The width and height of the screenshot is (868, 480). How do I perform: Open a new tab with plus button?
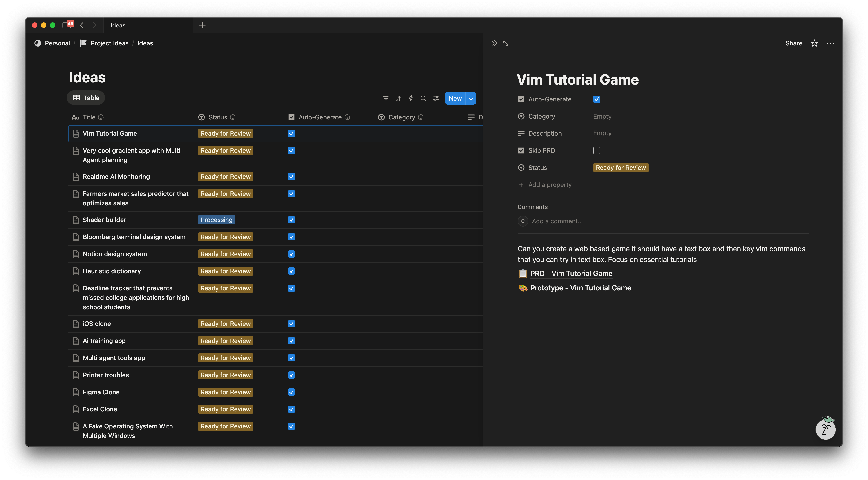pyautogui.click(x=202, y=25)
